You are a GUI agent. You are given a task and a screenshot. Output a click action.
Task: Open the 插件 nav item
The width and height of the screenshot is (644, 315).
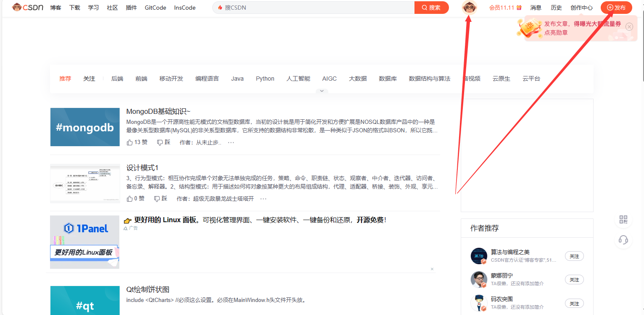coord(131,8)
